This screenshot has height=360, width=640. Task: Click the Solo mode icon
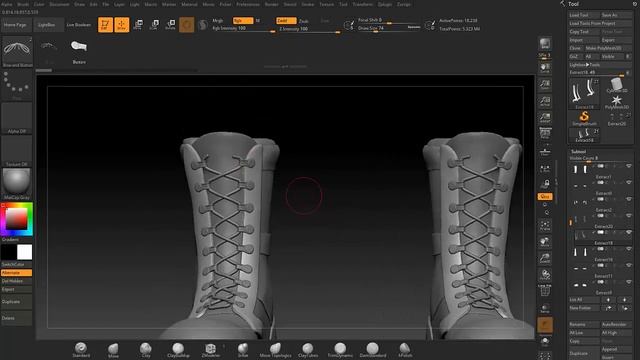coord(544,341)
